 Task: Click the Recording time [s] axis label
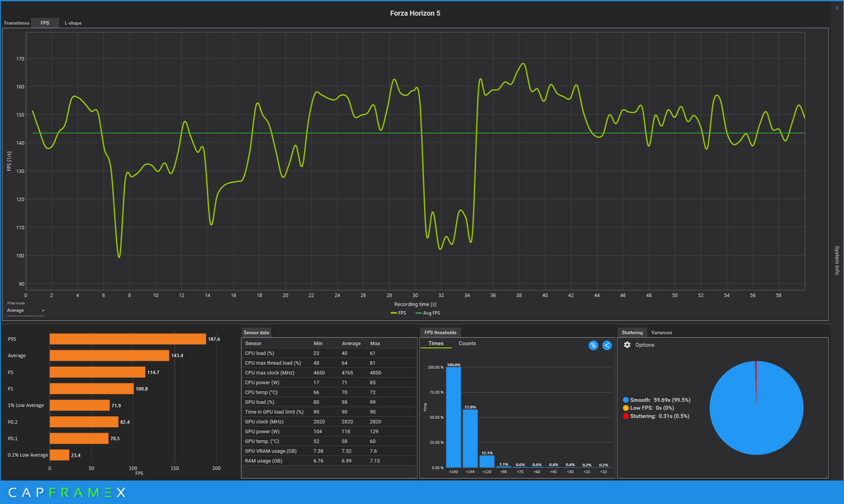[x=415, y=304]
